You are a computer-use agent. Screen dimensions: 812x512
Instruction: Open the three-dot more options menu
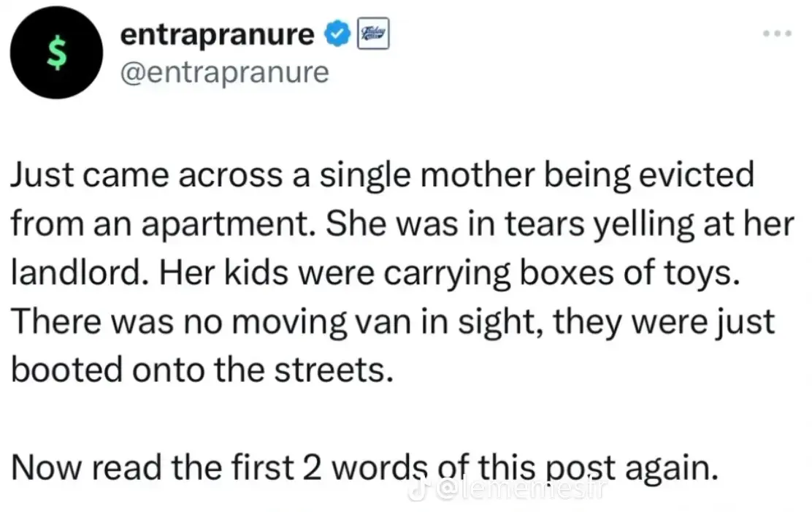point(777,36)
